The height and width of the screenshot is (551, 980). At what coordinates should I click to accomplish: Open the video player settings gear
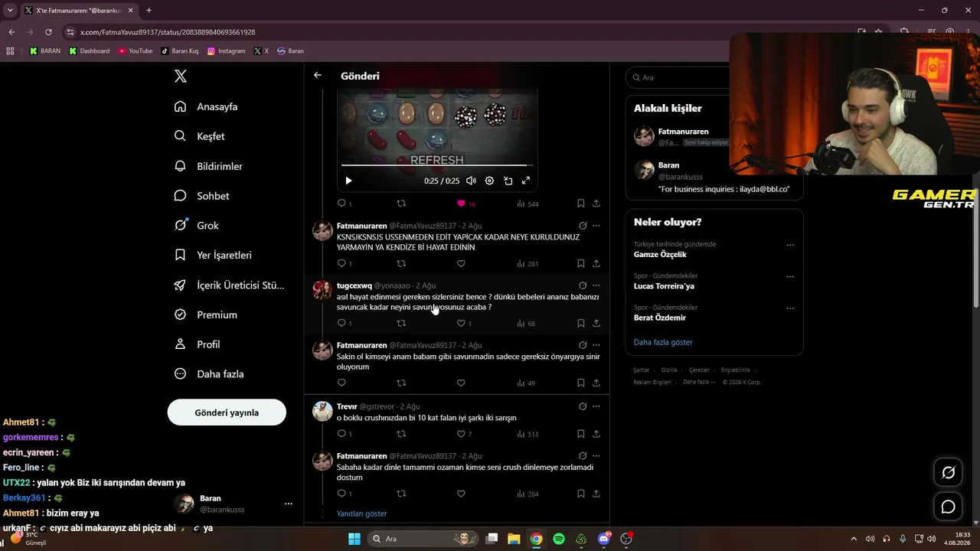(489, 181)
